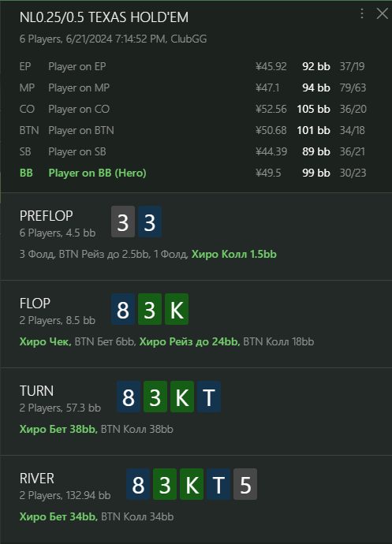Click the Хиро Рейз до 24bb action
Image resolution: width=392 pixels, height=544 pixels.
pos(189,341)
